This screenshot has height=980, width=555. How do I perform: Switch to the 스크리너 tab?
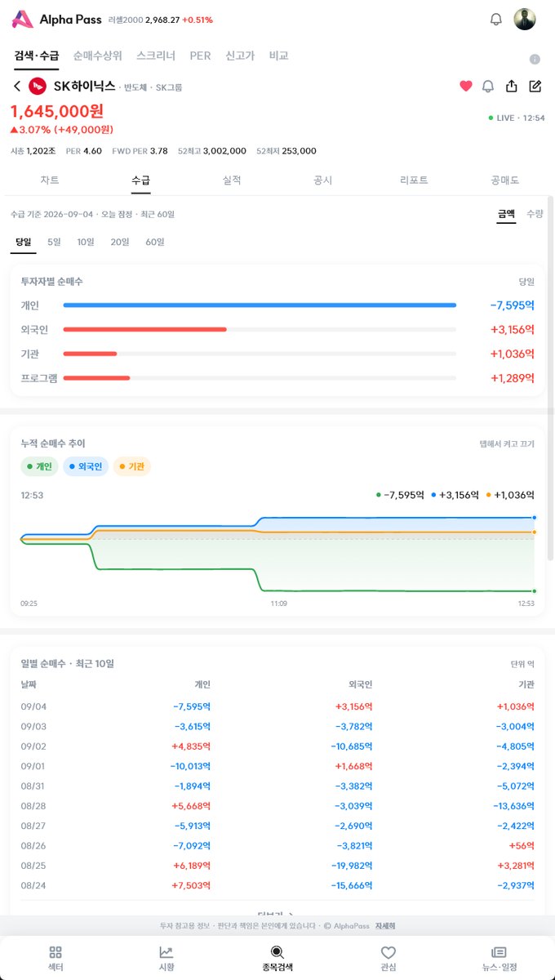click(156, 56)
